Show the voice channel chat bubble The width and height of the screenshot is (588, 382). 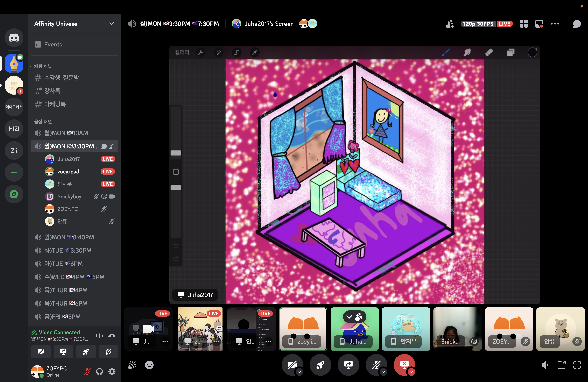[577, 24]
